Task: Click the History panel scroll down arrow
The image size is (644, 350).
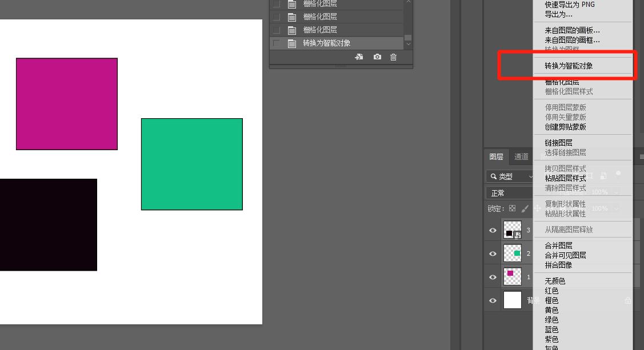Action: pyautogui.click(x=408, y=44)
